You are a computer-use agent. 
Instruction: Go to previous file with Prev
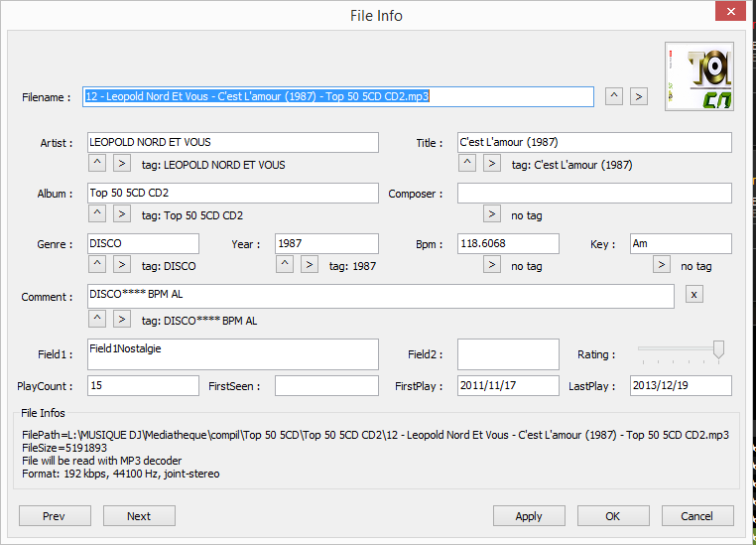(x=55, y=516)
